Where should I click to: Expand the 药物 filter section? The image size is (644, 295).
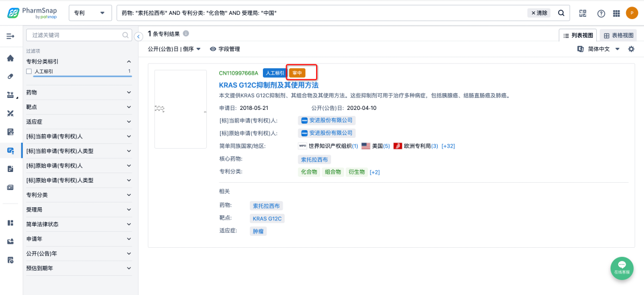click(129, 93)
